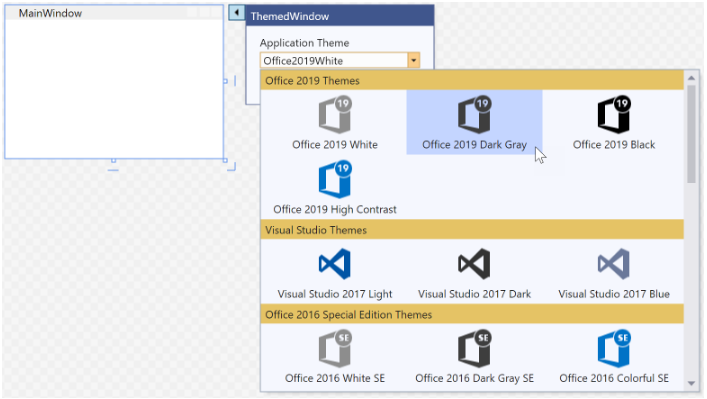Image resolution: width=707 pixels, height=399 pixels.
Task: Select the Office 2016 White SE theme
Action: coord(335,357)
